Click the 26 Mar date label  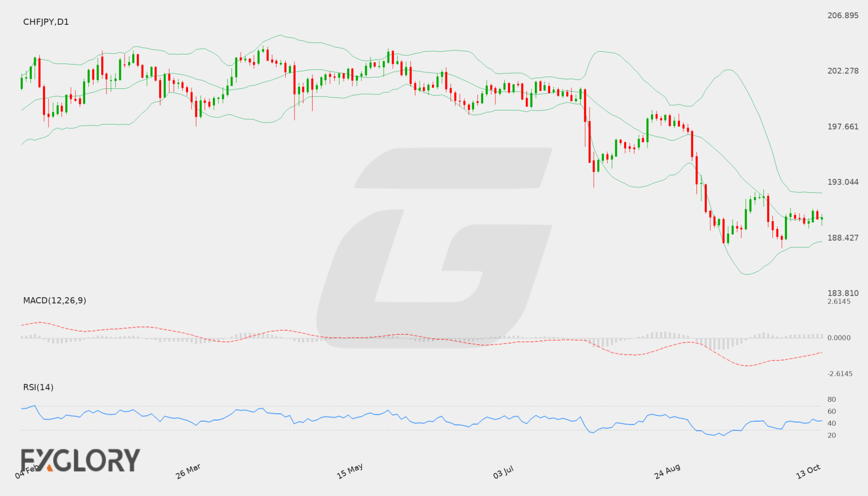point(188,471)
